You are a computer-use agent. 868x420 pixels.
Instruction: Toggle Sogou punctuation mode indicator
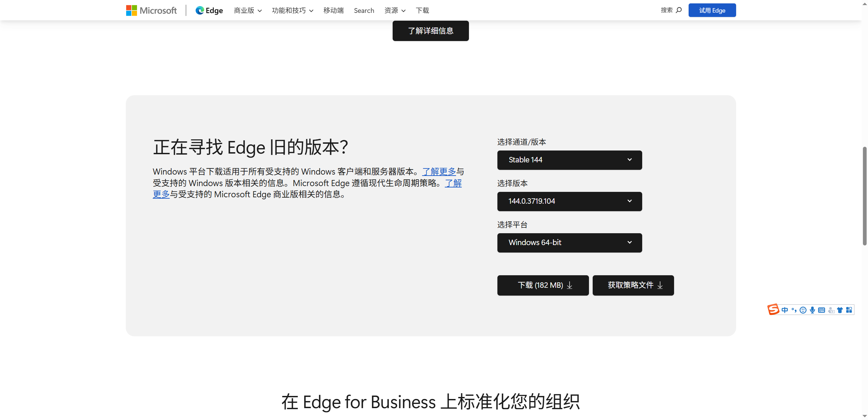(x=794, y=310)
